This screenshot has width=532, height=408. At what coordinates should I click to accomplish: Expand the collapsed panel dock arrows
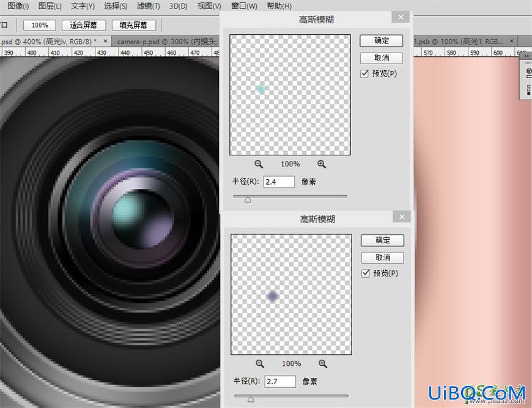point(526,56)
